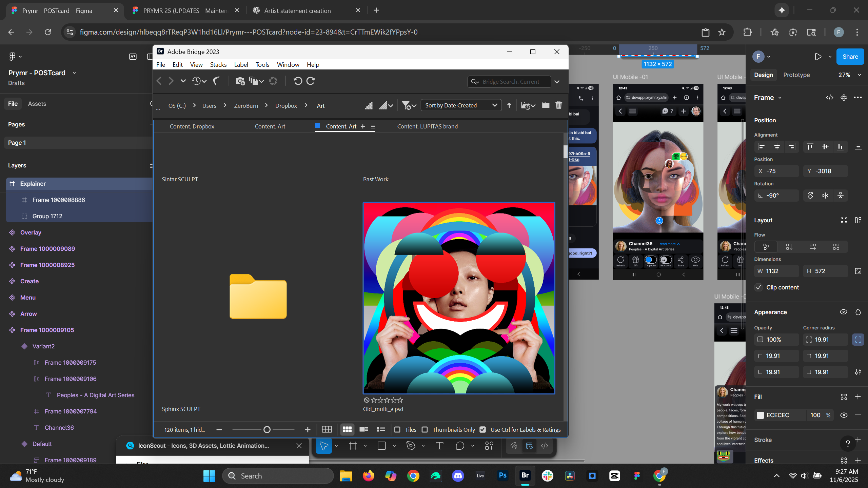Viewport: 868px width, 488px height.
Task: Click the Figma present play icon
Action: point(818,57)
